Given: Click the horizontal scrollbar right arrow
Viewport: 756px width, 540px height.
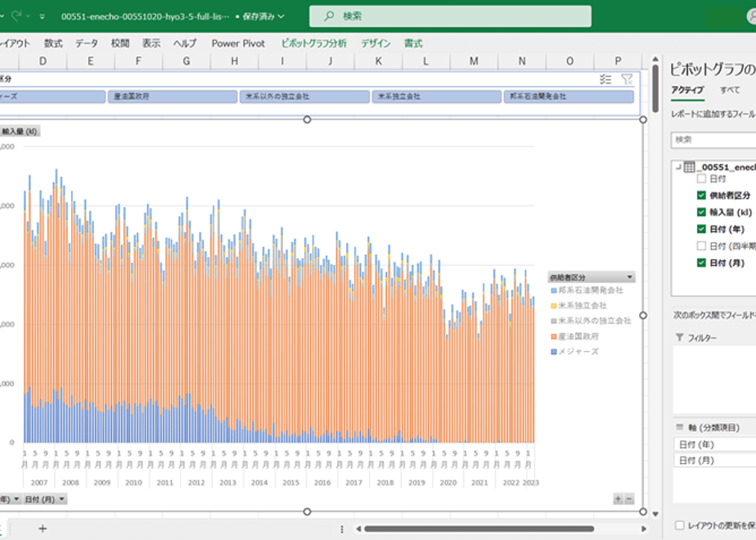Looking at the screenshot, I should [644, 529].
